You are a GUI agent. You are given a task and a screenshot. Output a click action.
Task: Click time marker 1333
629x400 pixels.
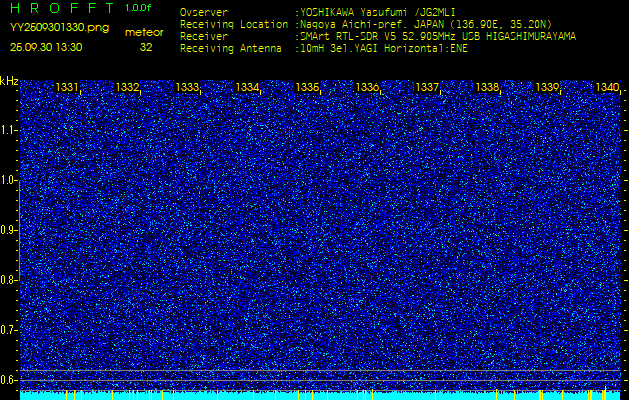point(187,87)
